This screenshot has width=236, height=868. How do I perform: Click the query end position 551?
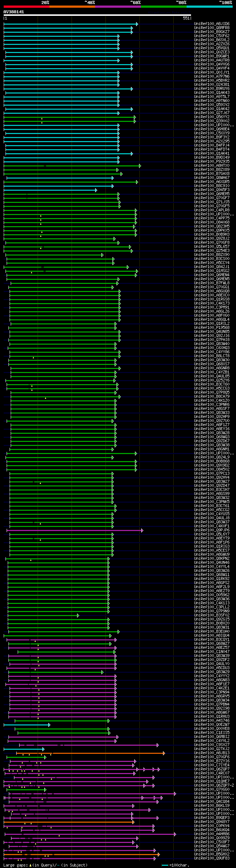pos(186,18)
